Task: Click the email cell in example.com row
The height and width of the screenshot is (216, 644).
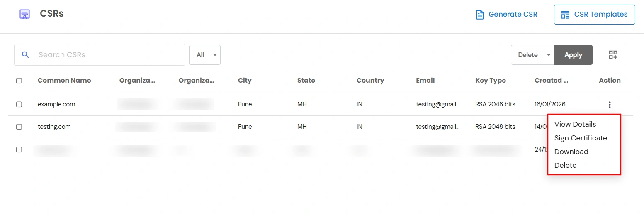Action: [438, 104]
